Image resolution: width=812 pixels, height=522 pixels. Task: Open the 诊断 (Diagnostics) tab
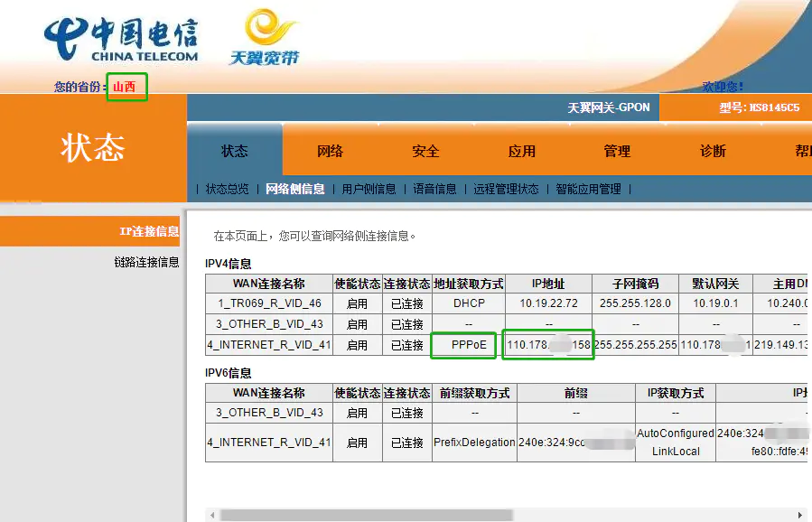[x=713, y=152]
